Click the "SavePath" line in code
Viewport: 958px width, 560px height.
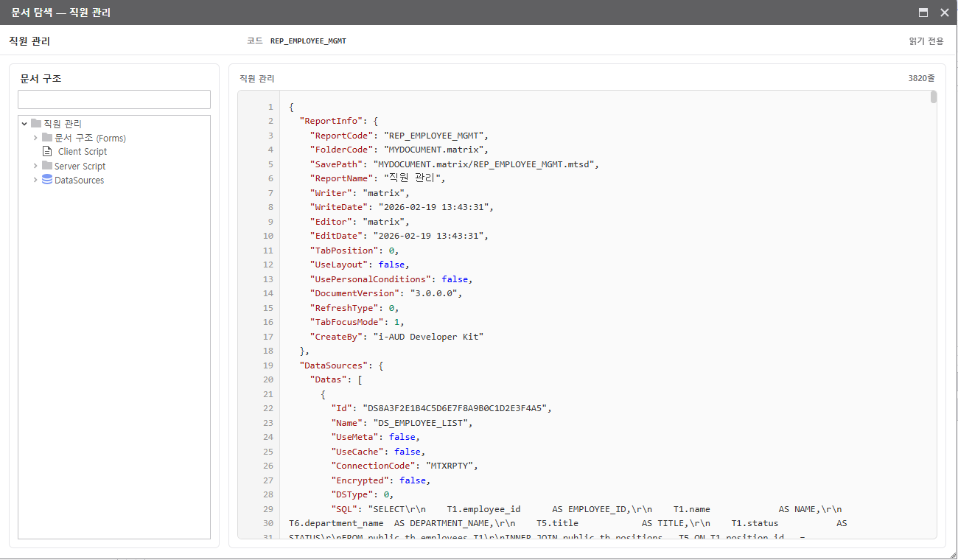455,164
